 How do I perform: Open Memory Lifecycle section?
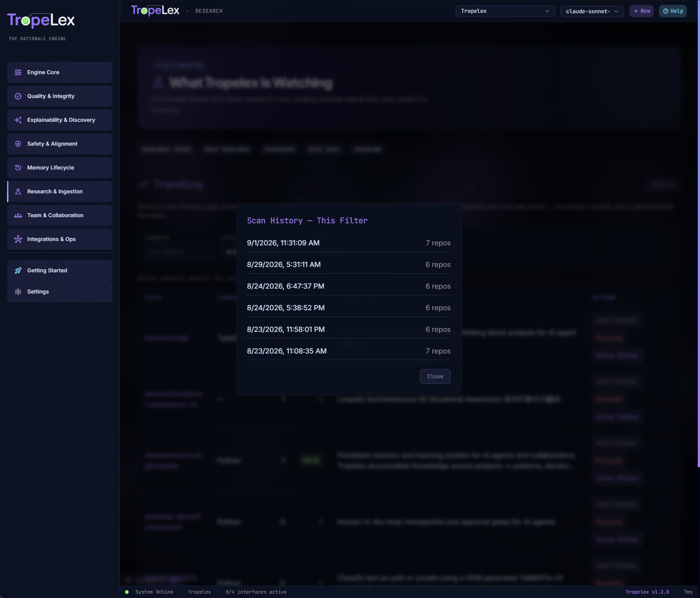tap(60, 168)
